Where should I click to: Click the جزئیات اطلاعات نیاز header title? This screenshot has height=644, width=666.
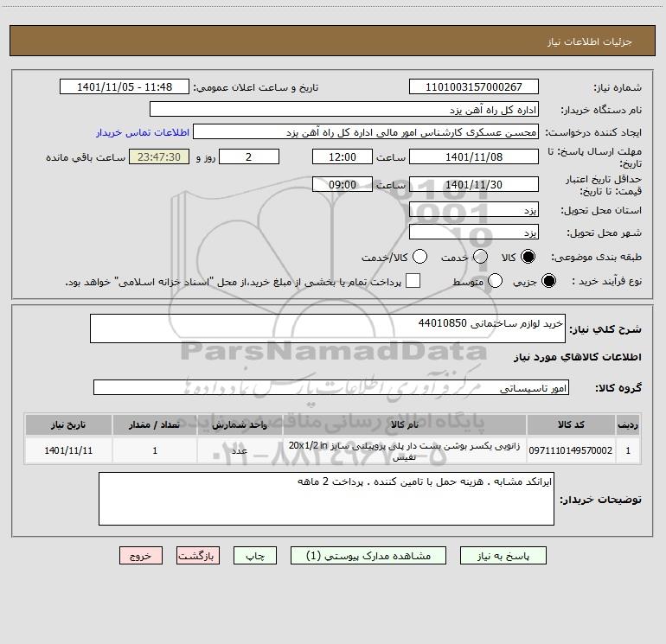pyautogui.click(x=590, y=41)
